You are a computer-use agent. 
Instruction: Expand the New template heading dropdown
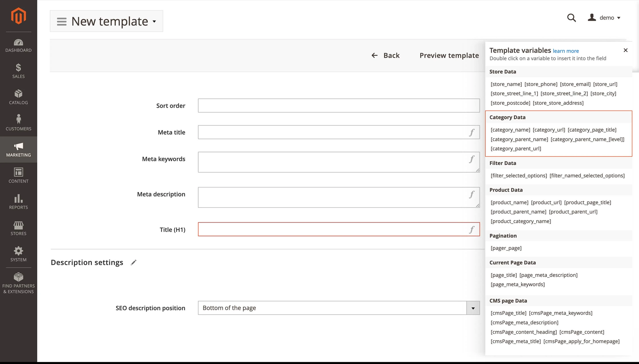click(x=155, y=21)
